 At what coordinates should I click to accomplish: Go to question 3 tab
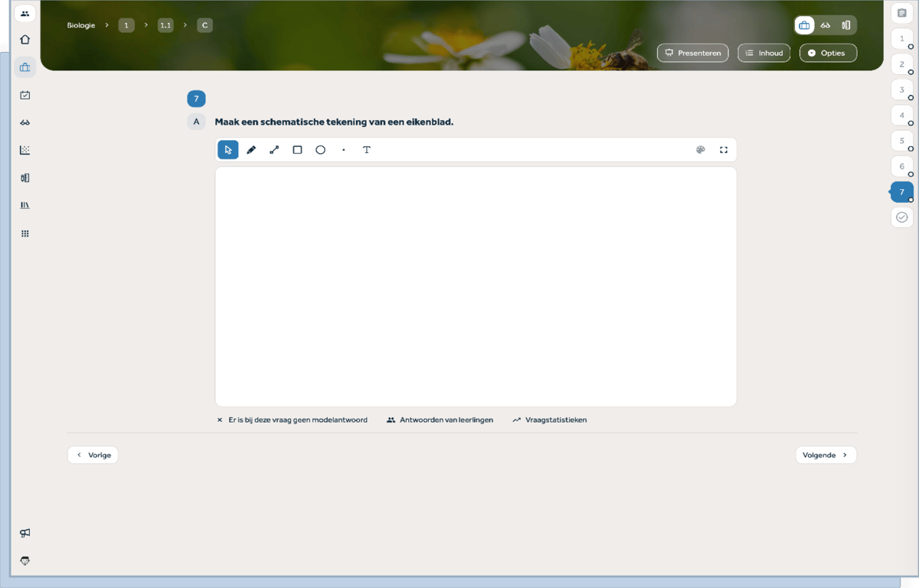click(x=901, y=90)
